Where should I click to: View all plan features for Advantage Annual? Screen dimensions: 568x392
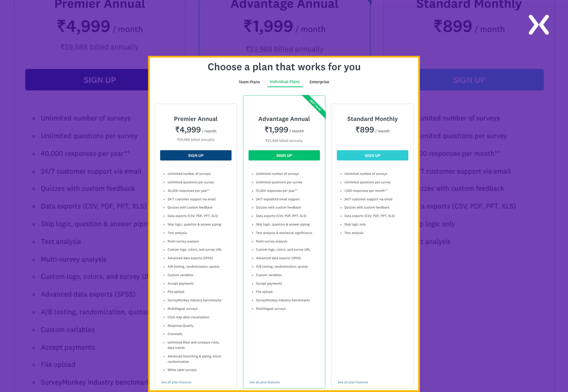coord(265,382)
